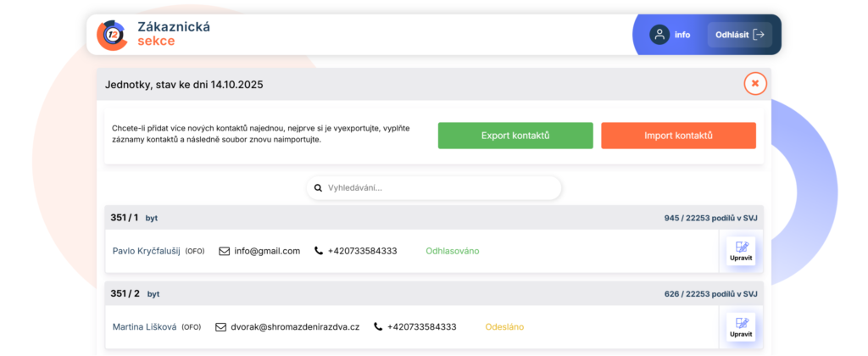Click the info@gmail.com email address
Viewport: 868px width, 356px height.
click(267, 251)
